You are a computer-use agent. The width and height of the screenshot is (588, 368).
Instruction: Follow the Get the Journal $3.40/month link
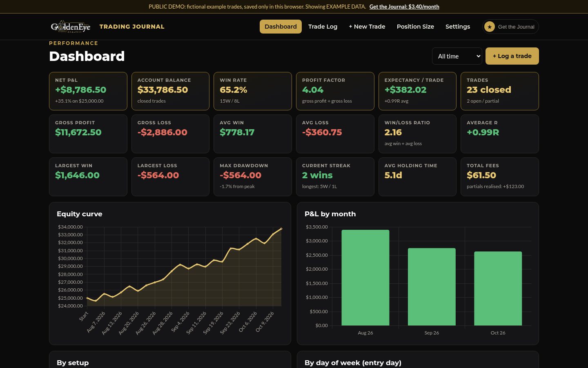coord(404,7)
